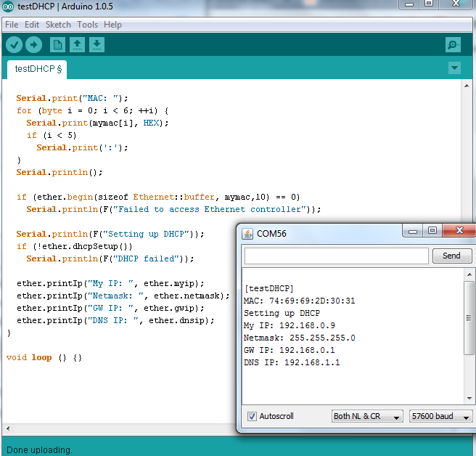The image size is (476, 456).
Task: Open the Sketch menu
Action: [58, 25]
